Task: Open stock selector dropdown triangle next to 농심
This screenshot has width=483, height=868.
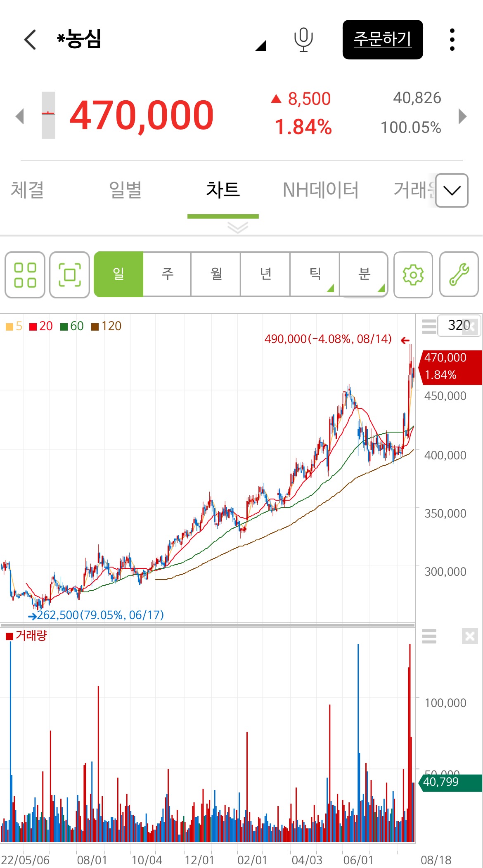Action: pyautogui.click(x=260, y=45)
